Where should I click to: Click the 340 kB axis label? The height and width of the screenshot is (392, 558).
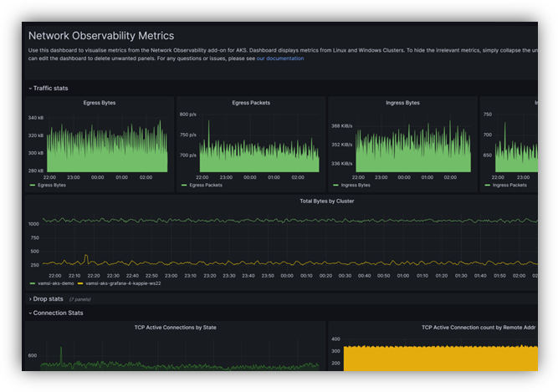pos(36,118)
